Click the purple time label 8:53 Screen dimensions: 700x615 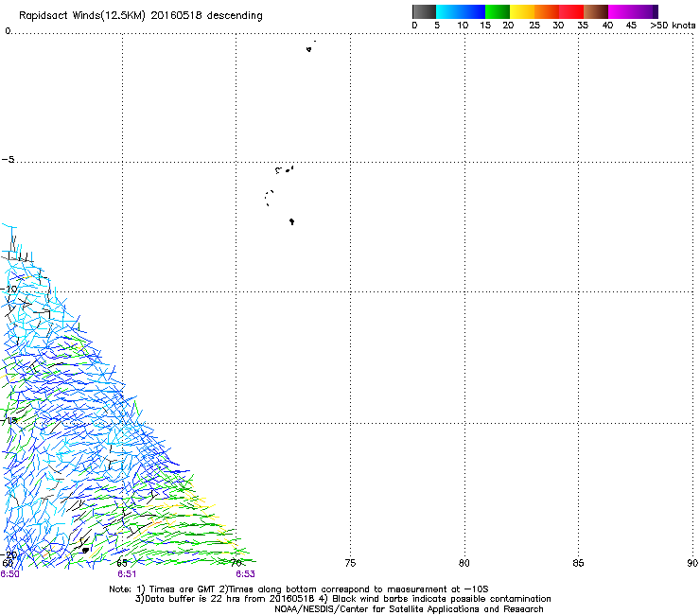click(x=245, y=574)
